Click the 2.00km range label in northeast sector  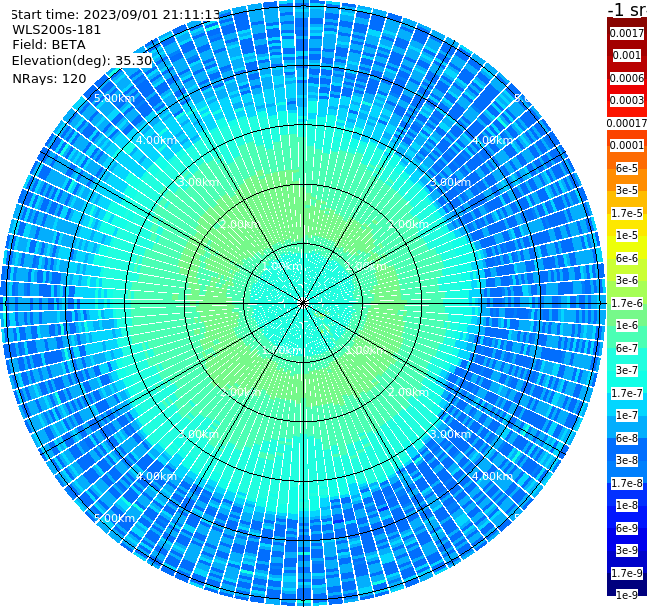point(409,224)
